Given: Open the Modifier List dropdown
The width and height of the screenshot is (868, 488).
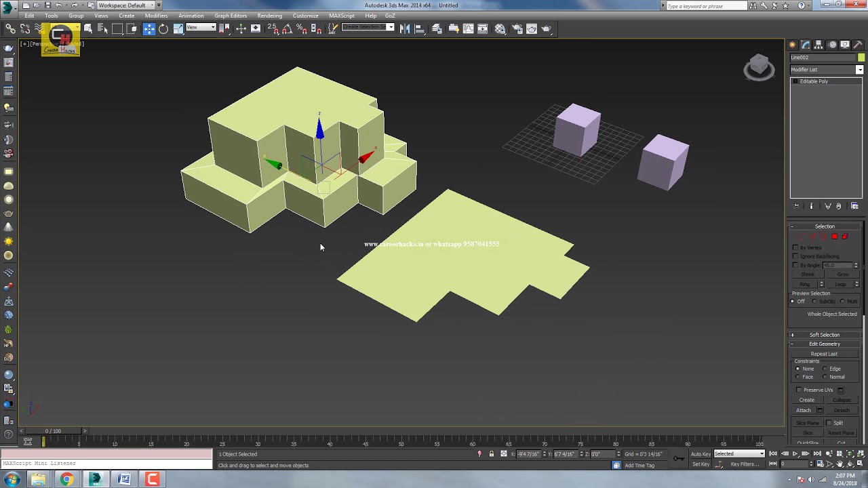Looking at the screenshot, I should pyautogui.click(x=827, y=70).
